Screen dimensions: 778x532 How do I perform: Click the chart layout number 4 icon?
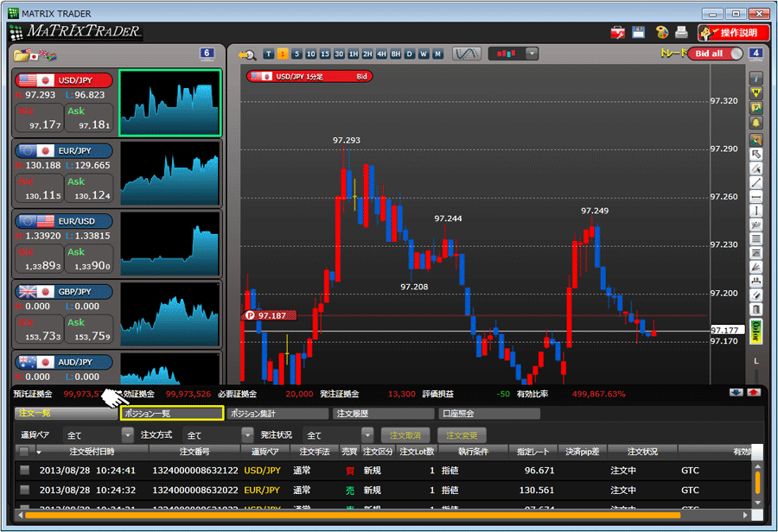(756, 54)
